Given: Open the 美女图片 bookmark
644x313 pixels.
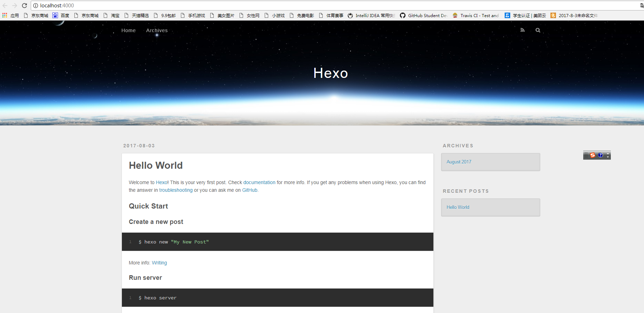Looking at the screenshot, I should pyautogui.click(x=222, y=15).
